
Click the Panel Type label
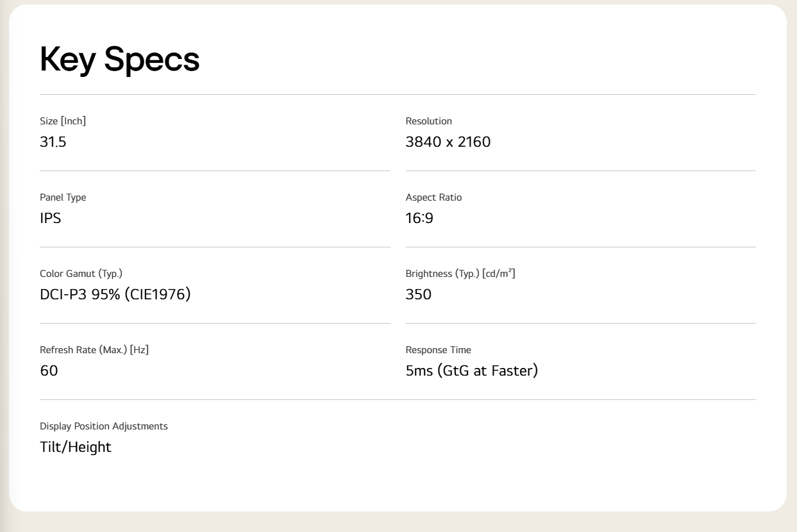[x=63, y=197]
